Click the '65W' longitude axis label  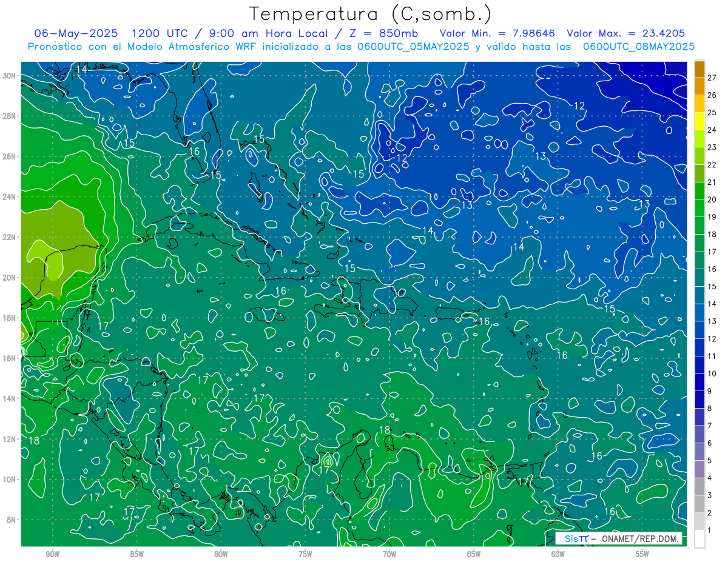(474, 555)
